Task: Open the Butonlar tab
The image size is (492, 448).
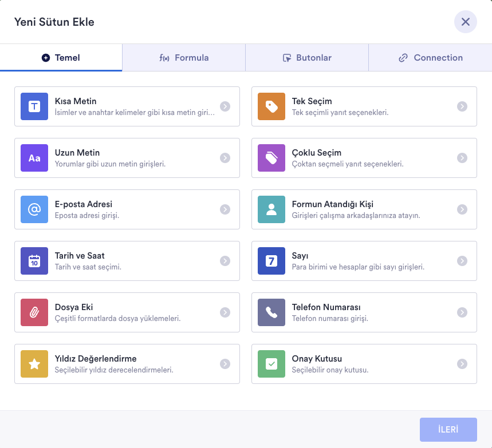Action: 307,58
